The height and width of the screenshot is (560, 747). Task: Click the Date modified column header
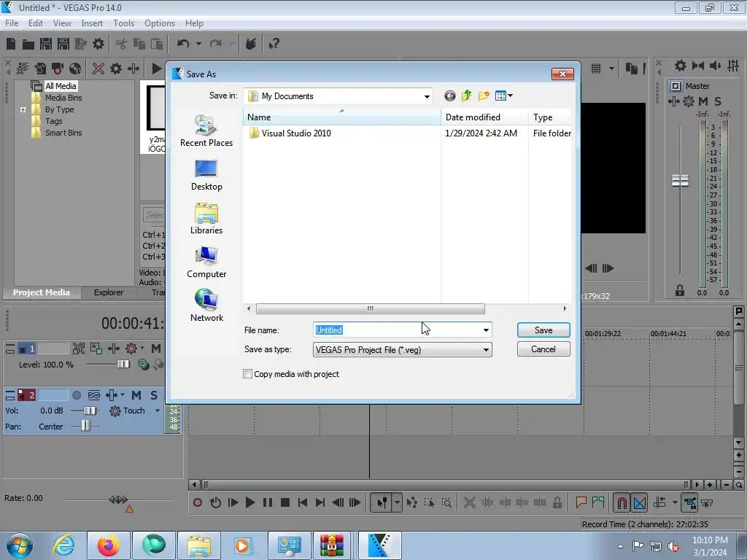tap(484, 117)
